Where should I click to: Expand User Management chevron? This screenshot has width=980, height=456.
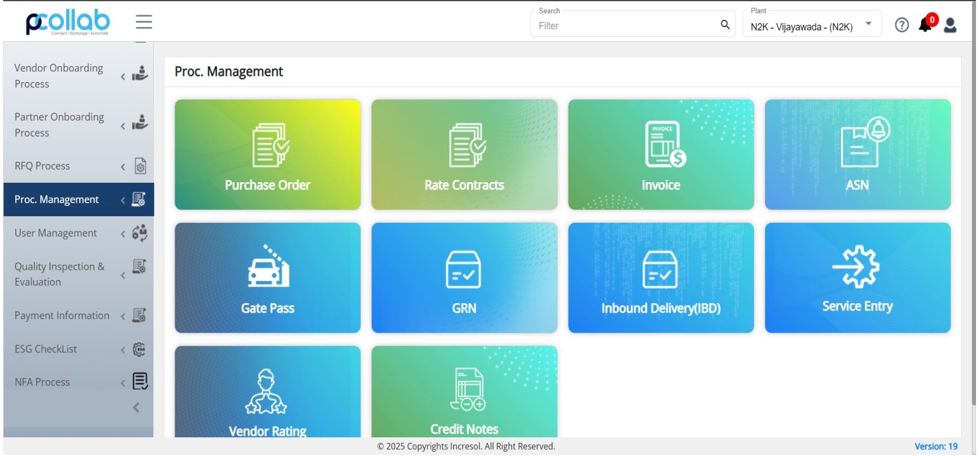click(123, 234)
